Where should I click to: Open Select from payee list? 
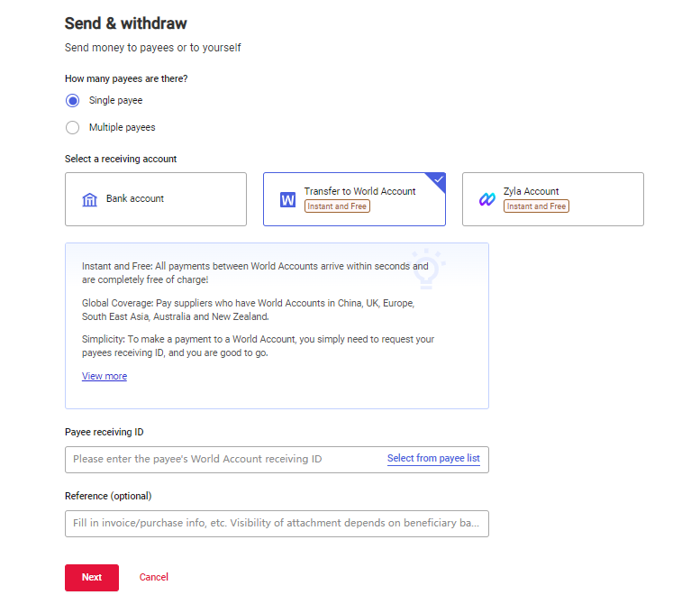point(433,459)
